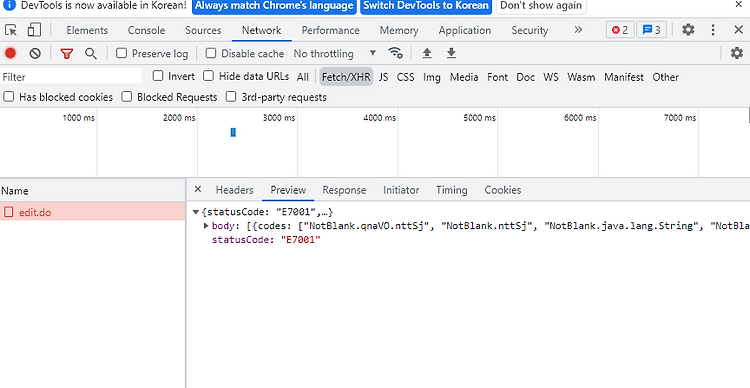The image size is (750, 388).
Task: Open the Timing tab
Action: point(452,190)
